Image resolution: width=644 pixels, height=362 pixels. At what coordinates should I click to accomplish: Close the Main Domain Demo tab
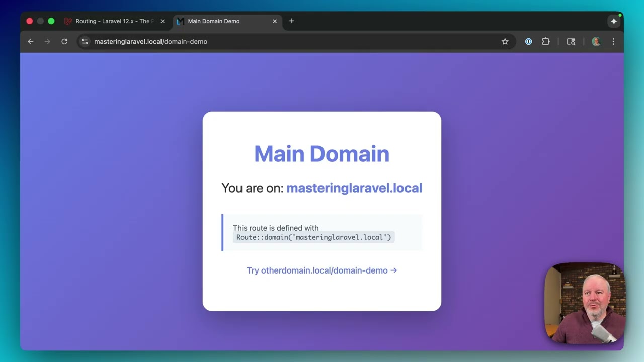pyautogui.click(x=275, y=21)
